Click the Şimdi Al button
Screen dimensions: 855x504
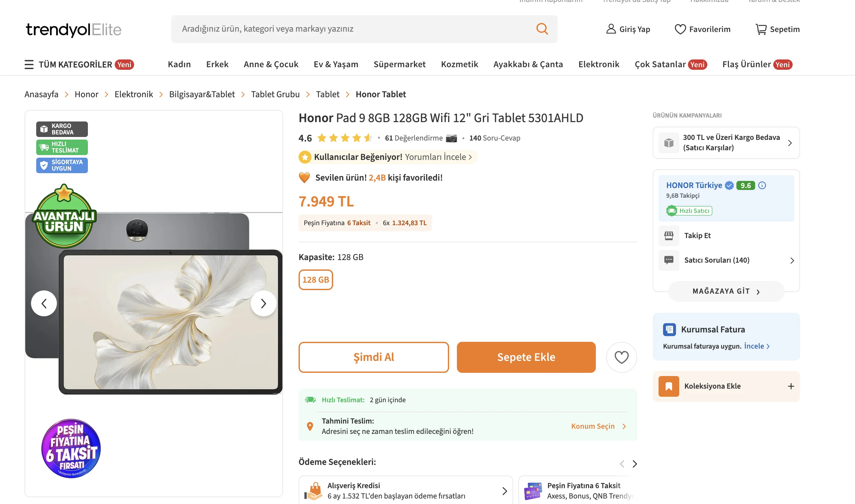point(373,357)
